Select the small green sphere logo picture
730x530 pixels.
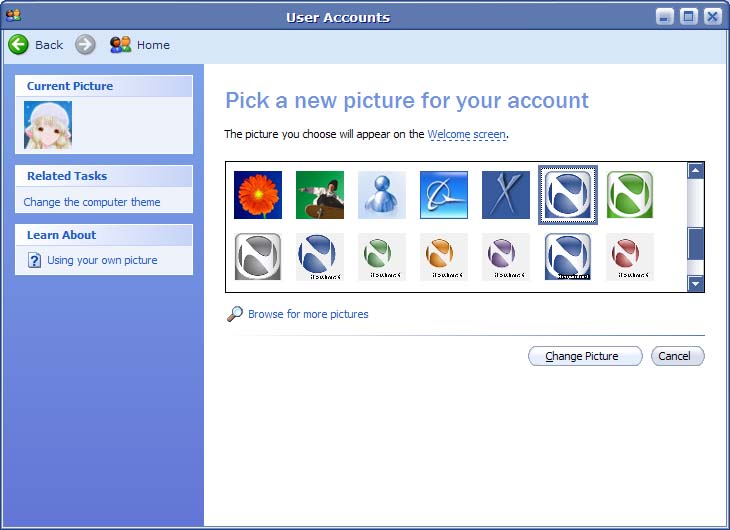(382, 257)
